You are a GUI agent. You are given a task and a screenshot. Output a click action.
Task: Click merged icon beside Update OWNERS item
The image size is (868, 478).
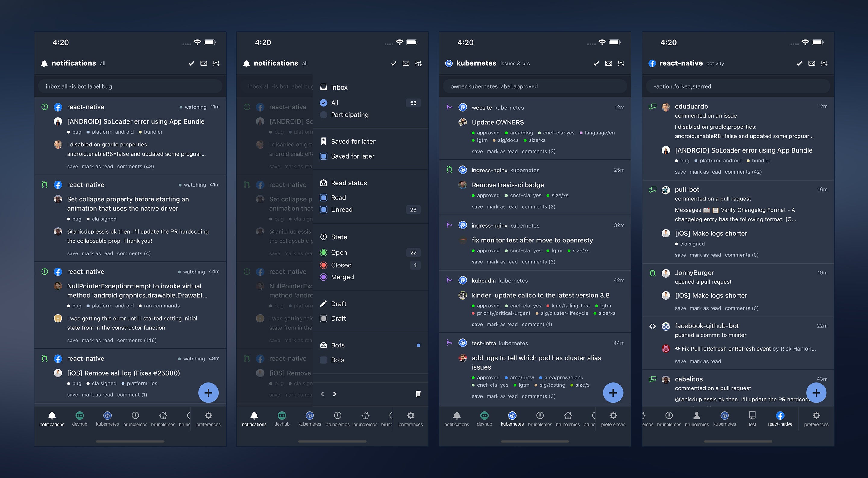click(x=449, y=107)
